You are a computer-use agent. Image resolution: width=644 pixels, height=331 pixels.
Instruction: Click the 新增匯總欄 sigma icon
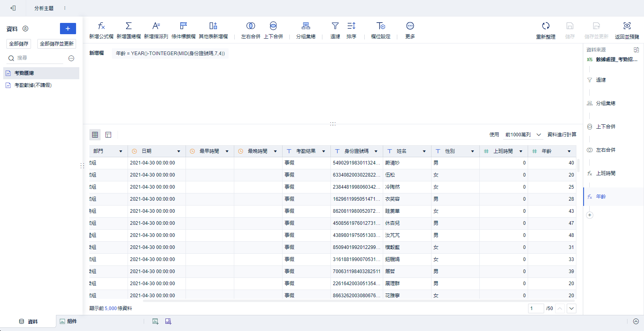click(x=128, y=26)
